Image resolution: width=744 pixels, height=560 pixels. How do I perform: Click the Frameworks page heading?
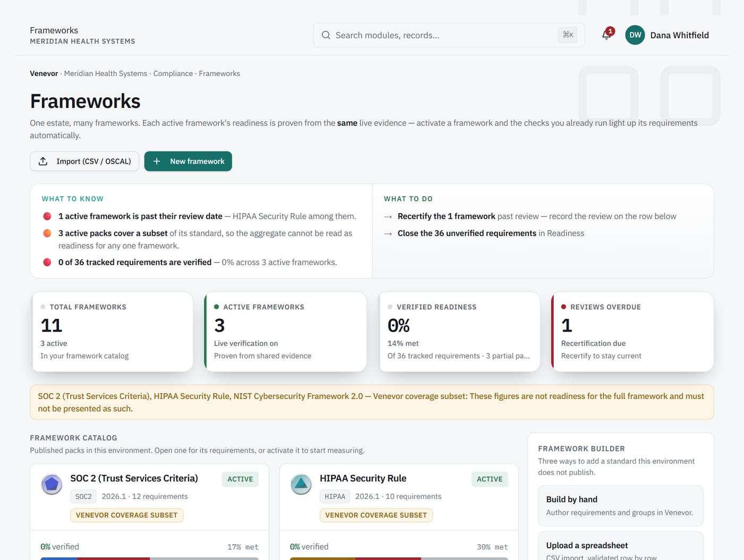click(85, 101)
